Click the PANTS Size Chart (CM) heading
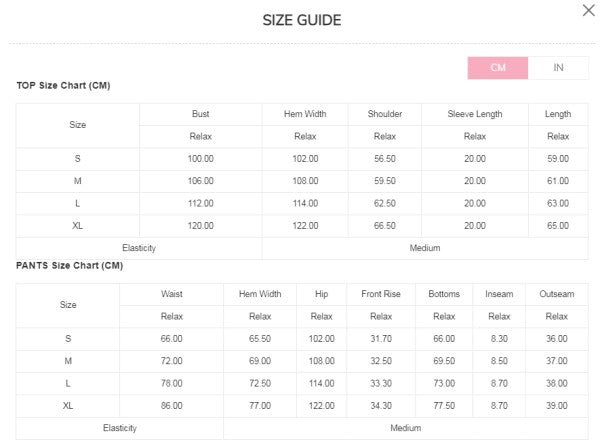 coord(70,266)
